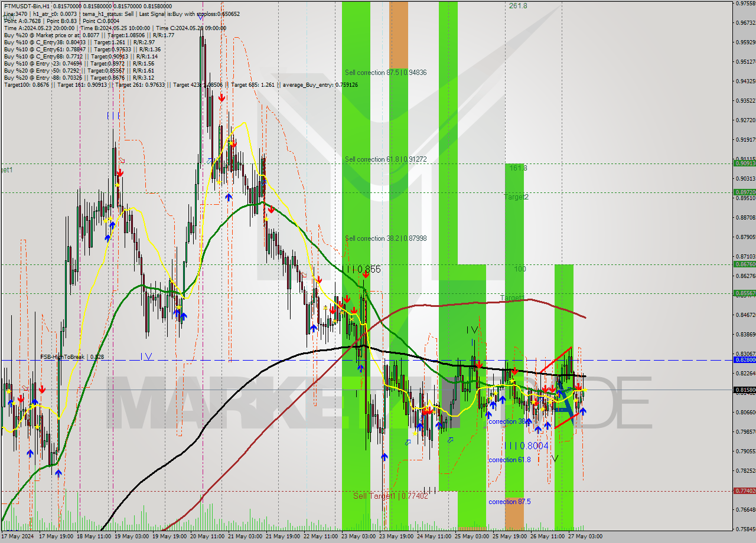Click the 'Sell correction 38.2 | 0.87998' label
This screenshot has width=756, height=543.
click(386, 238)
